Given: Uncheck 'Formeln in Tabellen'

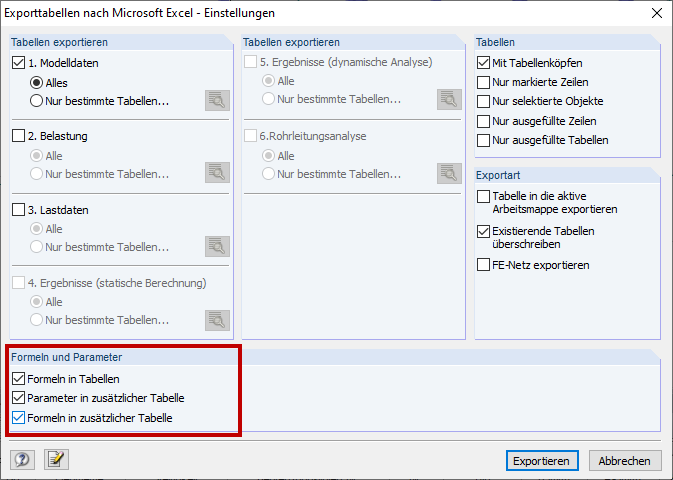Looking at the screenshot, I should coord(19,379).
